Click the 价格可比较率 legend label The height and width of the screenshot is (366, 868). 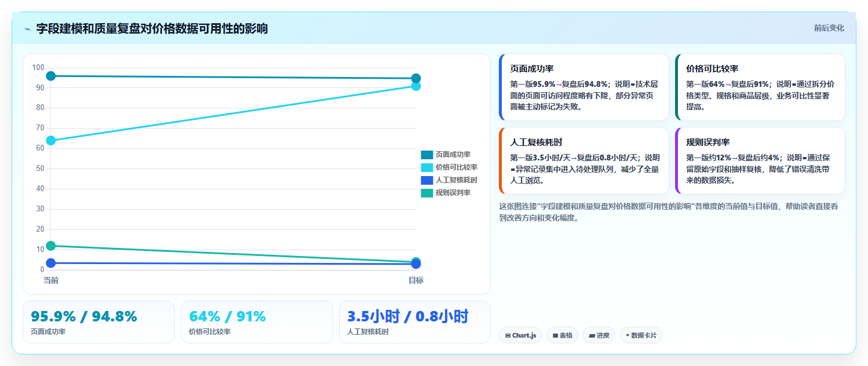457,167
